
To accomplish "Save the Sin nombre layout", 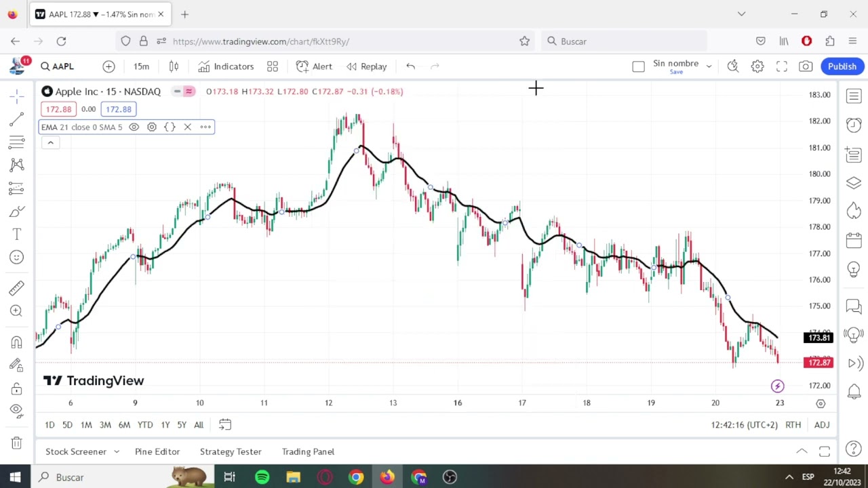I will coord(676,72).
